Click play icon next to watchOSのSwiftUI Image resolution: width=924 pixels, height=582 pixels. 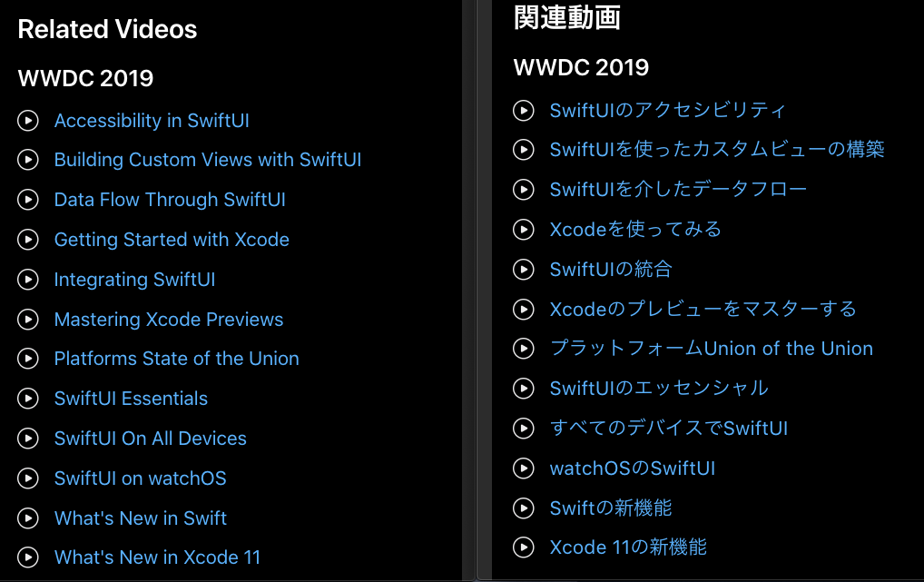(x=524, y=469)
